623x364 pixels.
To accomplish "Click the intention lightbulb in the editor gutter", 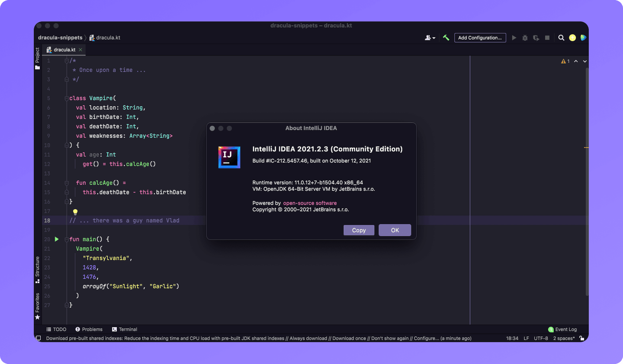I will click(75, 211).
